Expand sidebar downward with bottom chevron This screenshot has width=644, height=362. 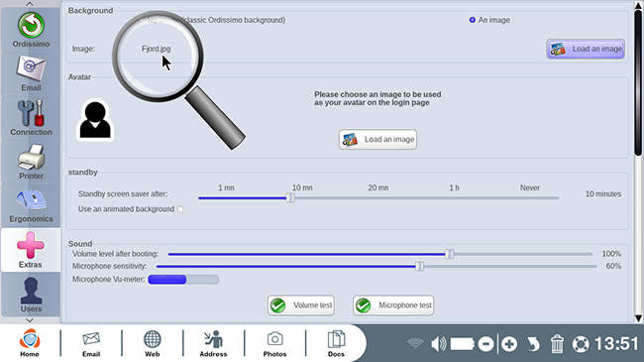tap(30, 320)
